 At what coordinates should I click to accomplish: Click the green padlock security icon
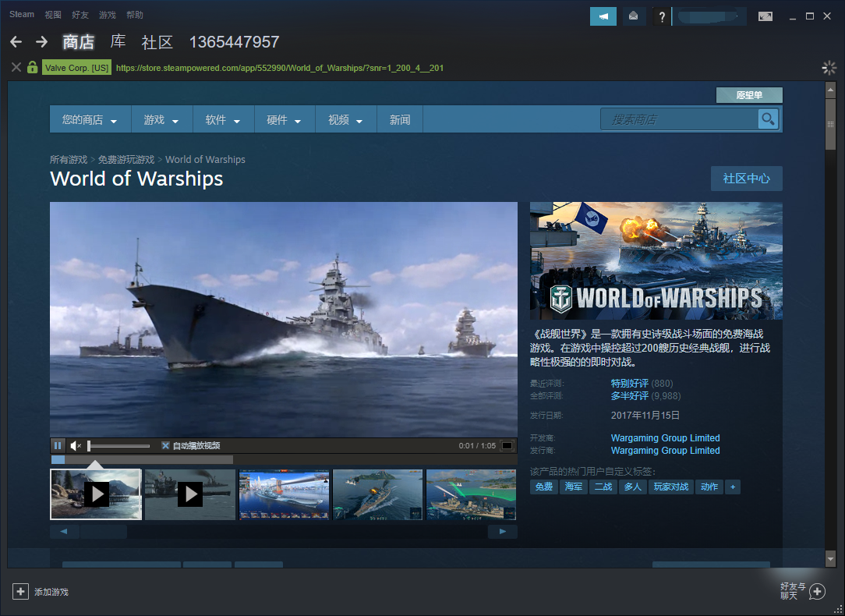click(32, 67)
